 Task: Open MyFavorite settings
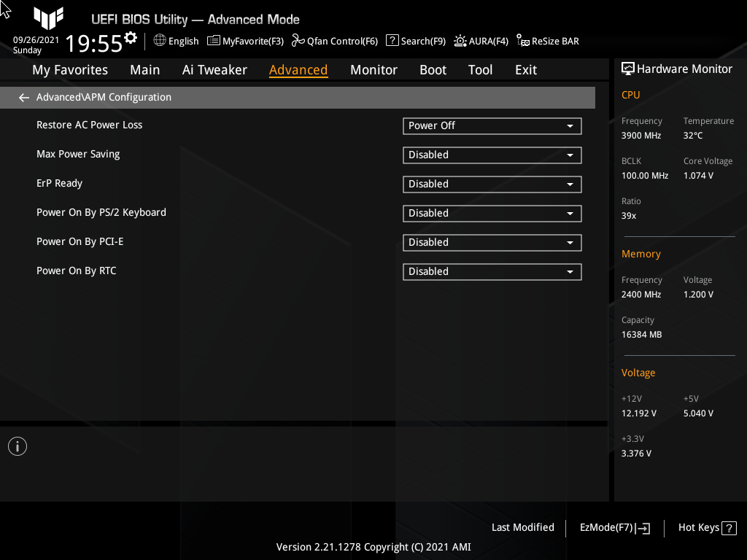tap(245, 41)
